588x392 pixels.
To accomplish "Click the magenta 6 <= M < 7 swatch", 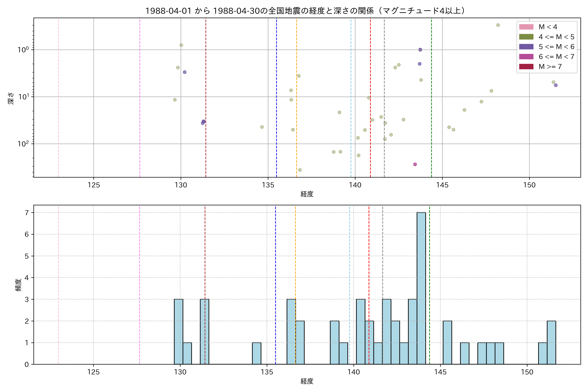I will click(526, 57).
